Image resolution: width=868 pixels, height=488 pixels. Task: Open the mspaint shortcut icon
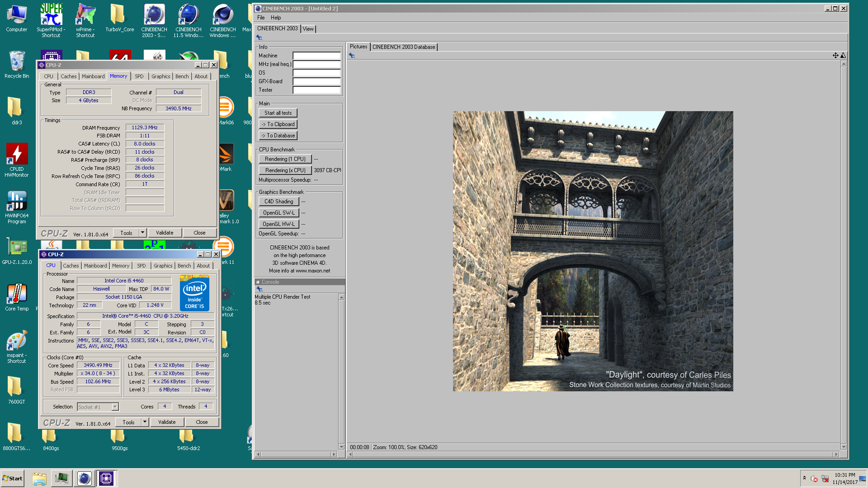tap(17, 347)
